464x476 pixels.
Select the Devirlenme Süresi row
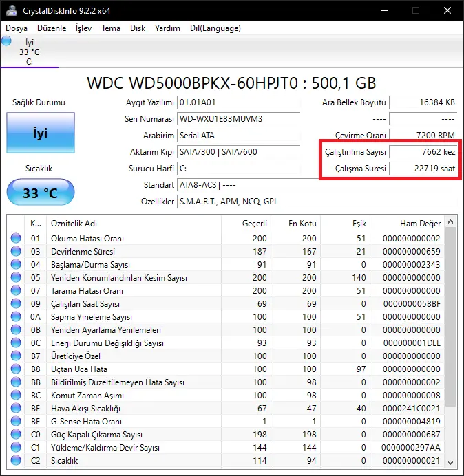tap(226, 251)
